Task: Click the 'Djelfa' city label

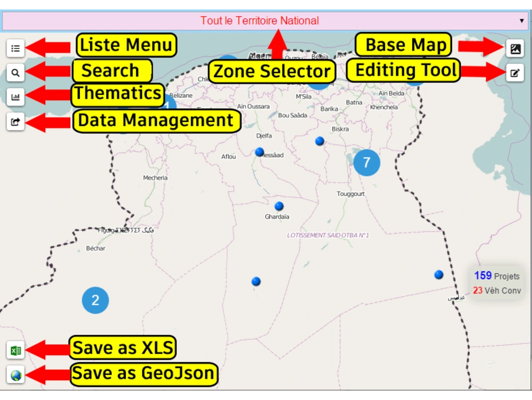Action: pyautogui.click(x=264, y=136)
